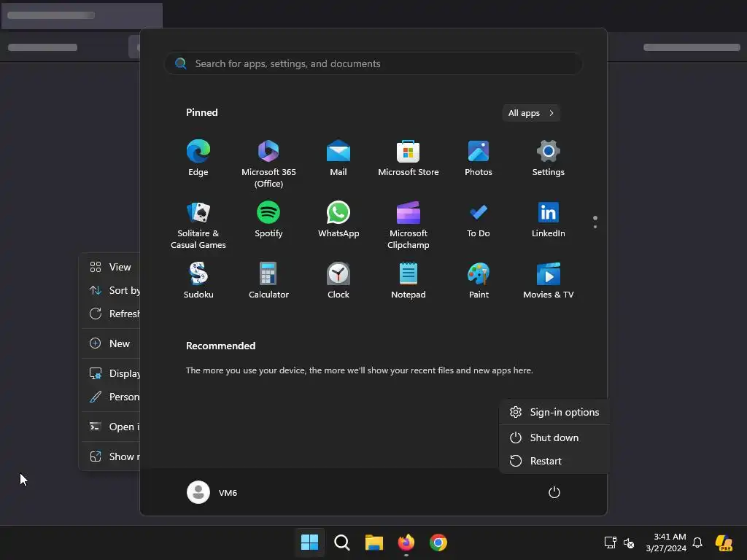Click the network display tray icon

tap(611, 542)
